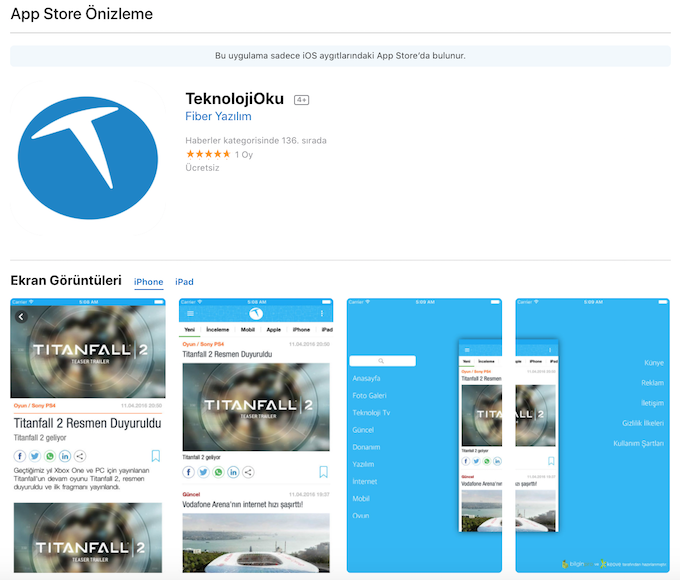Click Kullanım Şartları in fourth screenshot
Image resolution: width=680 pixels, height=580 pixels.
pos(638,443)
